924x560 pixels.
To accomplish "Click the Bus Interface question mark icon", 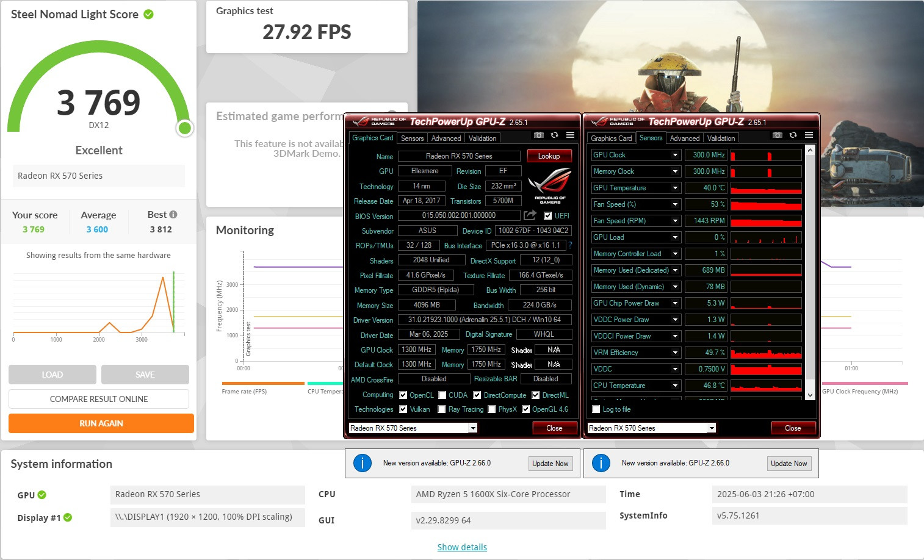I will tap(571, 245).
